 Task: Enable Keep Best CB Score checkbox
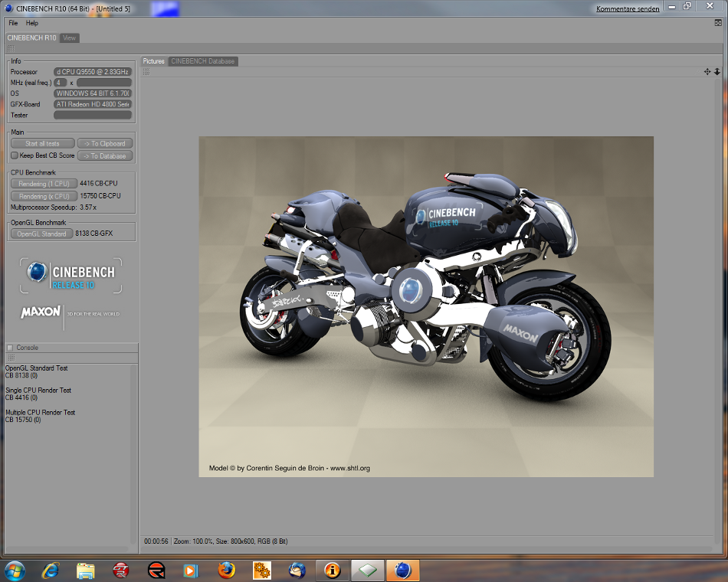(x=15, y=155)
